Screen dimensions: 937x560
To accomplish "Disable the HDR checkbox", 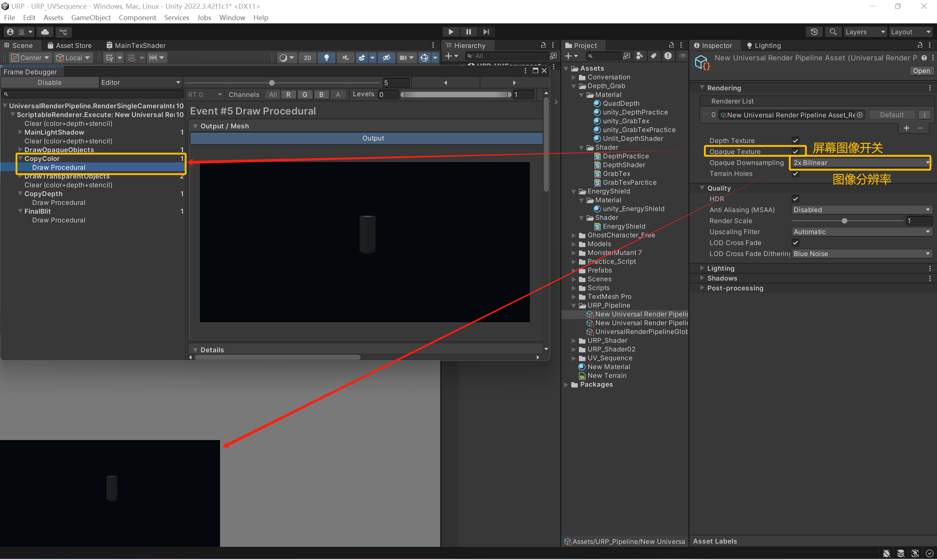I will coord(795,199).
